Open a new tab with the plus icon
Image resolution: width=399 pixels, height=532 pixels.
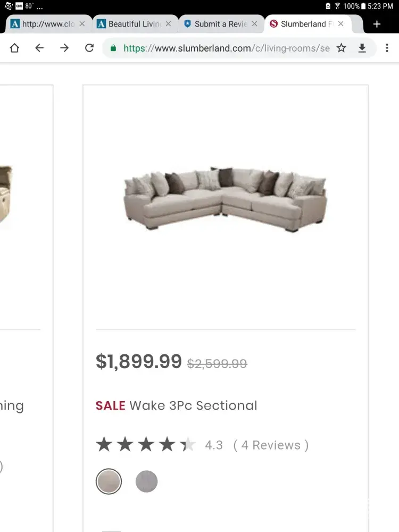tap(377, 24)
